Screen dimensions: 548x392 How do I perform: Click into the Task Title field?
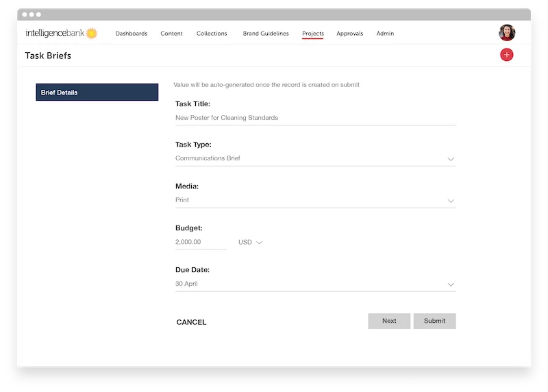point(316,118)
